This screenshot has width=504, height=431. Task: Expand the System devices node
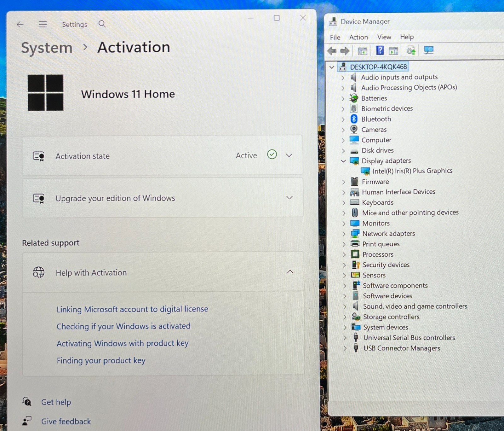click(x=345, y=327)
